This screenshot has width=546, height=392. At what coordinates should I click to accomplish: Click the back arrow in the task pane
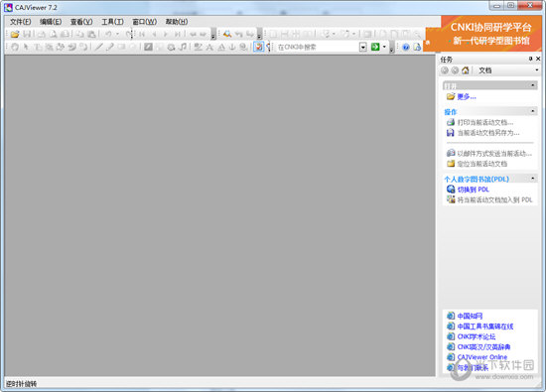(445, 70)
